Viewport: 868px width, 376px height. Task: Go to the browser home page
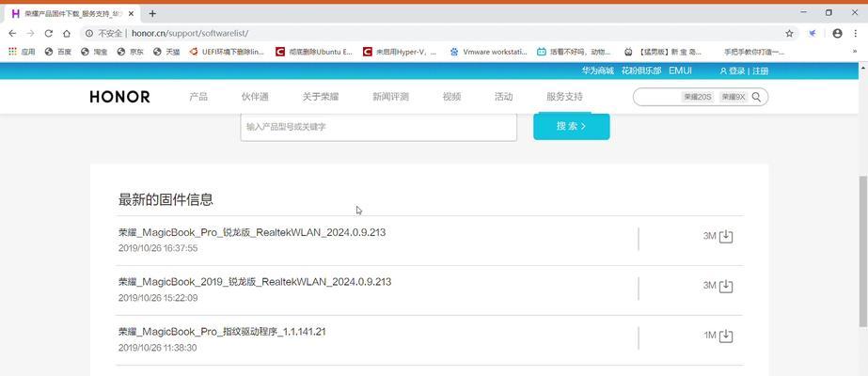tap(67, 33)
